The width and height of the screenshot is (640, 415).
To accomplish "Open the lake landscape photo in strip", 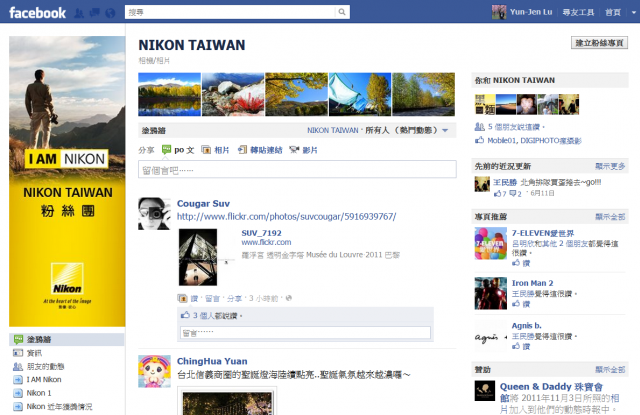I will pyautogui.click(x=169, y=94).
